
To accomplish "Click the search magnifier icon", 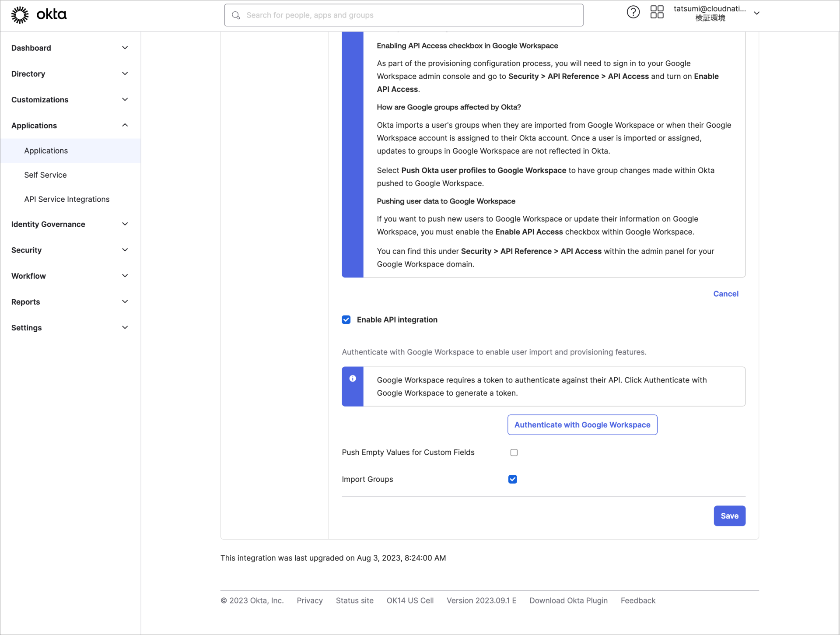I will click(x=236, y=15).
